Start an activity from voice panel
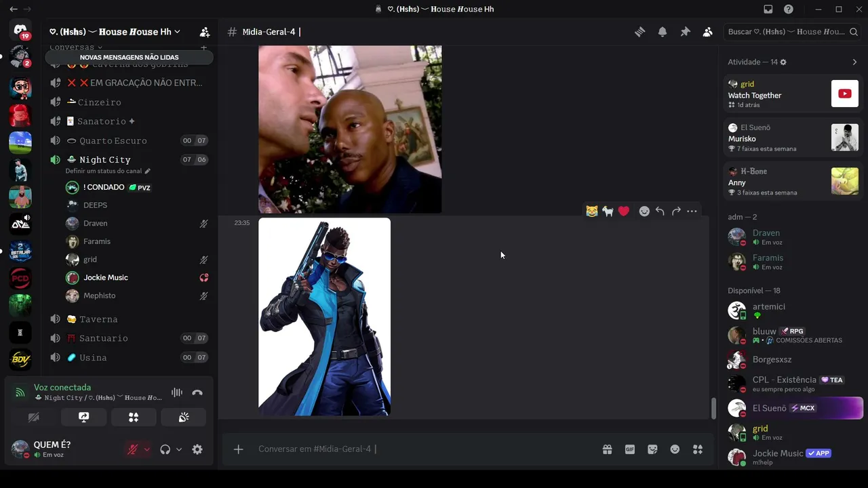The height and width of the screenshot is (488, 868). 134,418
